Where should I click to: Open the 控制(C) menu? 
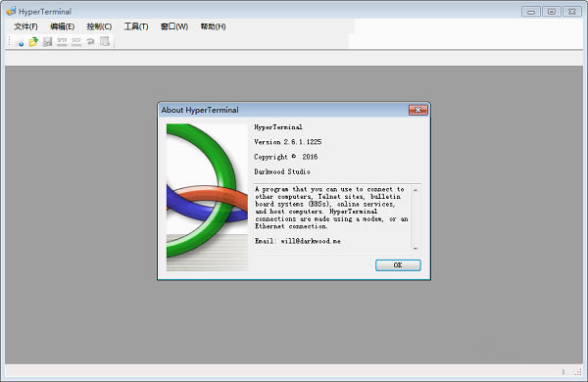[99, 26]
